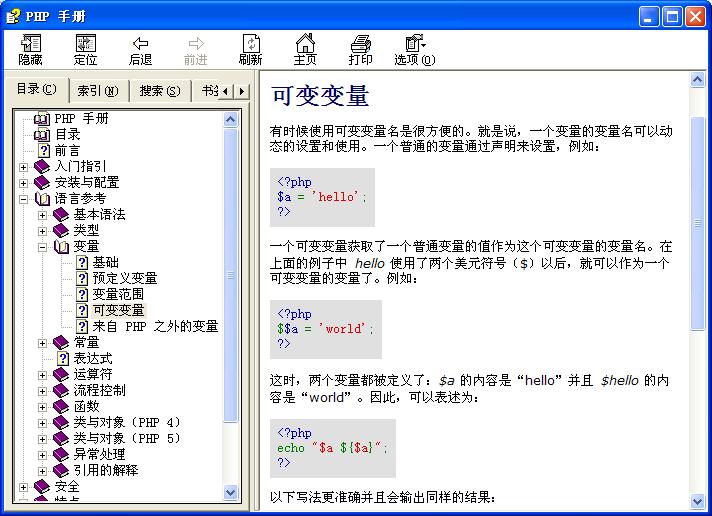Screen dimensions: 712x516
Task: Click the $$a = 'world' code block
Action: 326,329
